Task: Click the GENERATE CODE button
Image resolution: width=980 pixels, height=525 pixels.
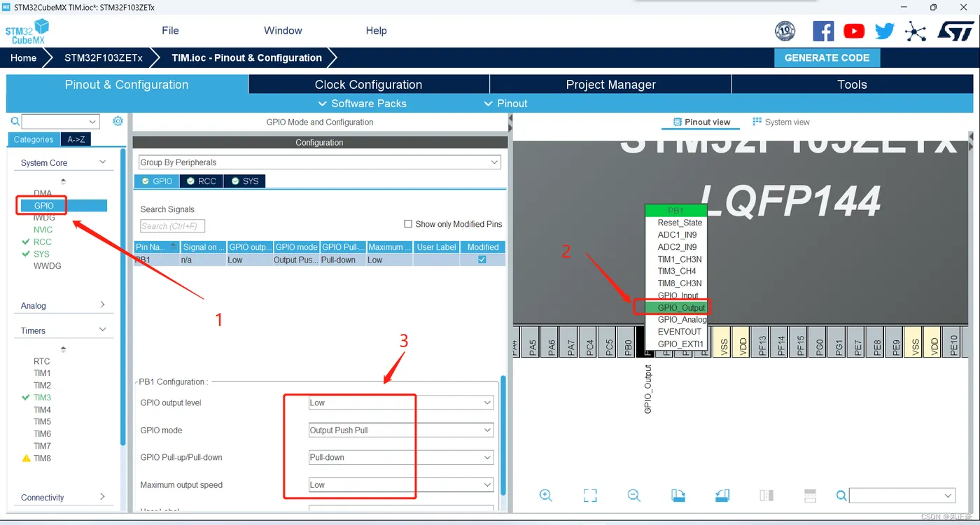Action: 827,58
